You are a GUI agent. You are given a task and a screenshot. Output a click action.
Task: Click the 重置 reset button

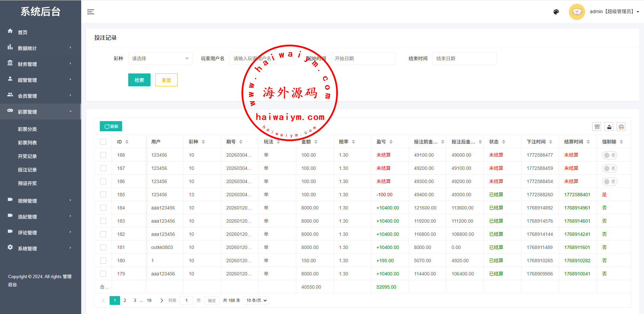pos(166,80)
